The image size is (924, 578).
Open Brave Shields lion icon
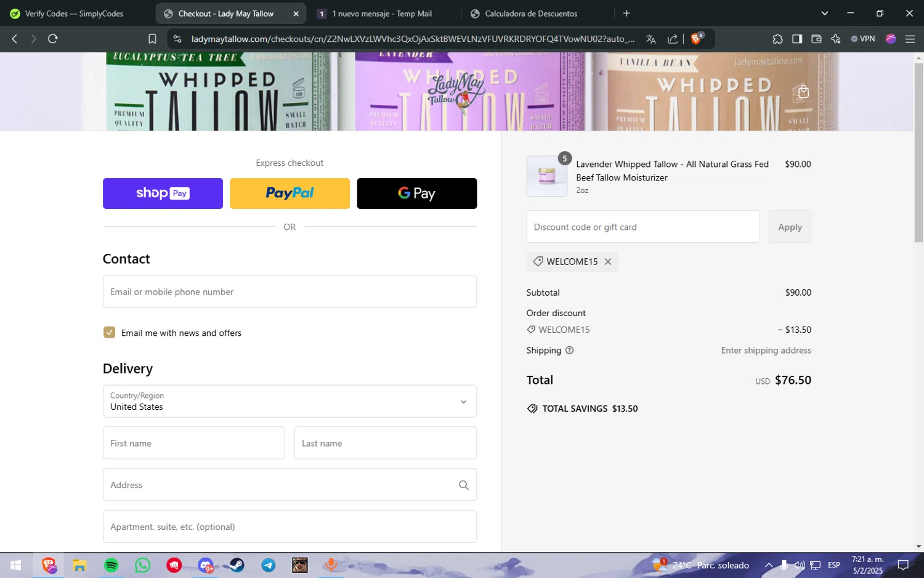pos(697,38)
